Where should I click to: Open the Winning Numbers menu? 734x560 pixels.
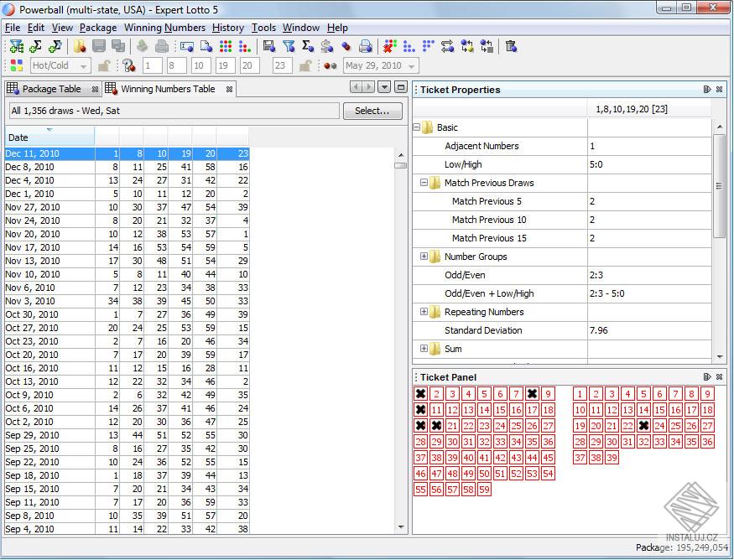164,28
